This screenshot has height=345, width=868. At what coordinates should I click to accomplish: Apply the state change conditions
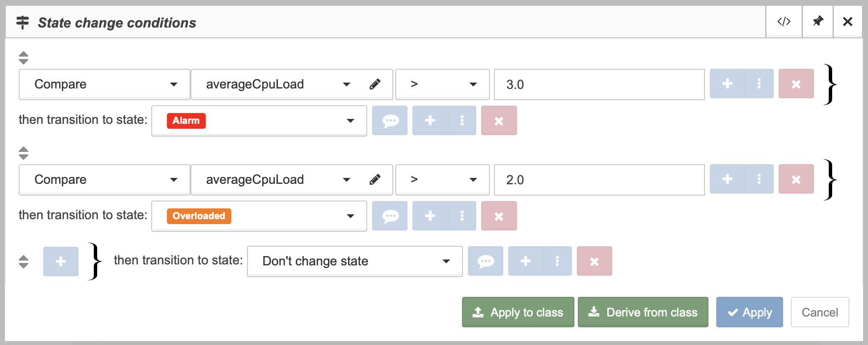(750, 312)
